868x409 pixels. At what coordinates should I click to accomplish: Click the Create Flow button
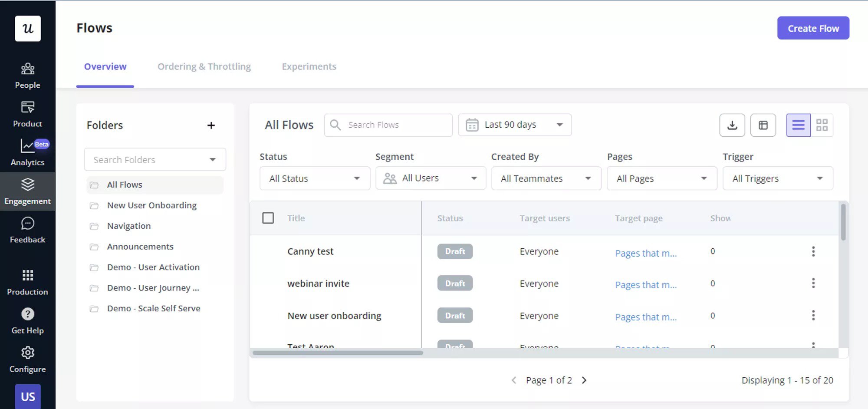(813, 28)
